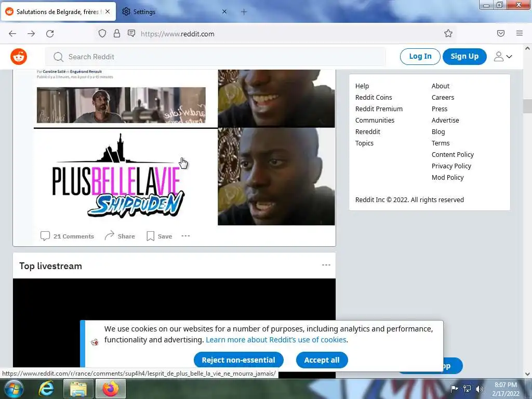Open Learn more about Reddit's cookies link
The height and width of the screenshot is (399, 532).
(x=276, y=340)
